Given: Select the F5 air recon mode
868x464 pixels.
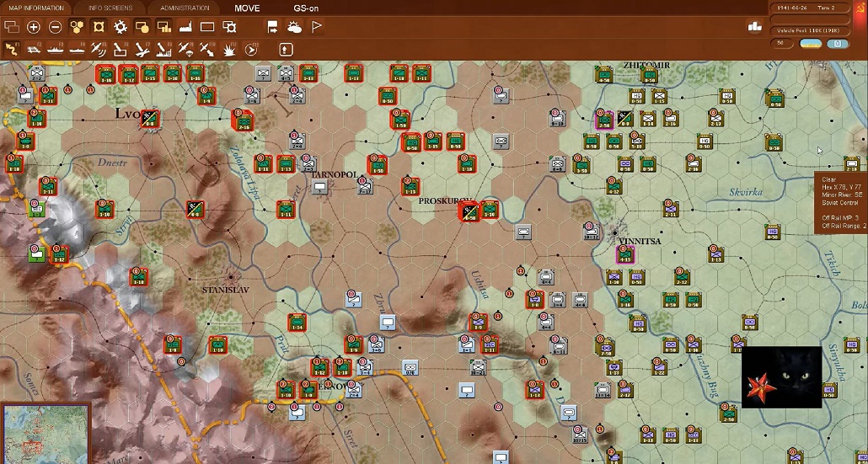Looking at the screenshot, I should pyautogui.click(x=99, y=49).
